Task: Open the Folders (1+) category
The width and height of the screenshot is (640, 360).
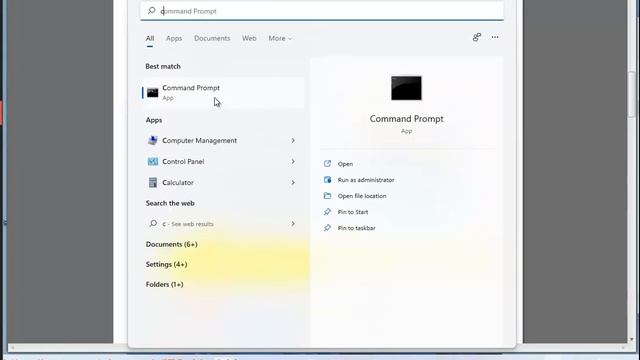Action: click(x=164, y=284)
